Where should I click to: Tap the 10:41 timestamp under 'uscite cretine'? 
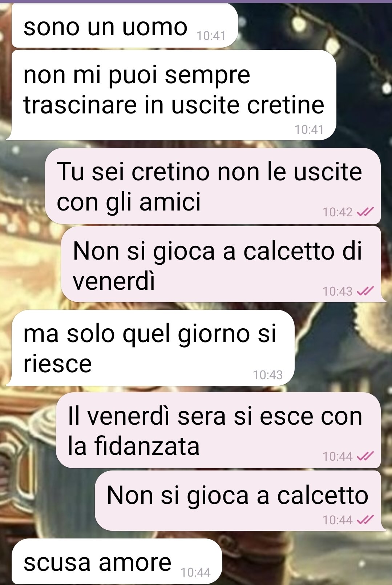pyautogui.click(x=309, y=129)
